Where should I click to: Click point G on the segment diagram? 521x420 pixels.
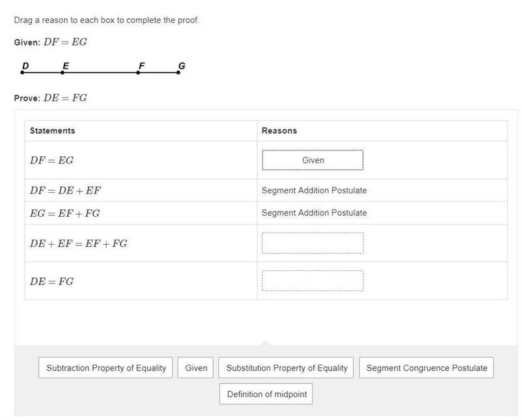click(178, 72)
